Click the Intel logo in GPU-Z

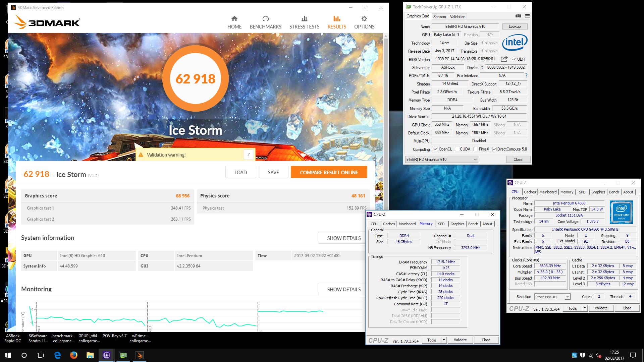[x=515, y=43]
